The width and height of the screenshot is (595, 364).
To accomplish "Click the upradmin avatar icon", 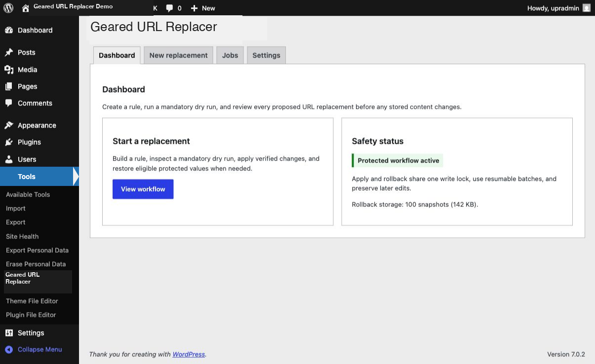I will [x=586, y=8].
